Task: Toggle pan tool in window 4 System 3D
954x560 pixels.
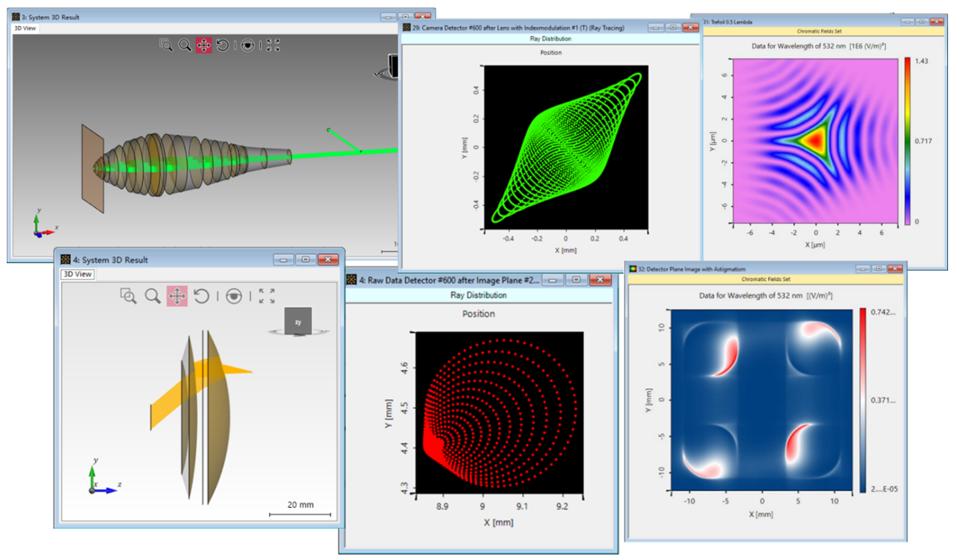Action: pyautogui.click(x=177, y=295)
